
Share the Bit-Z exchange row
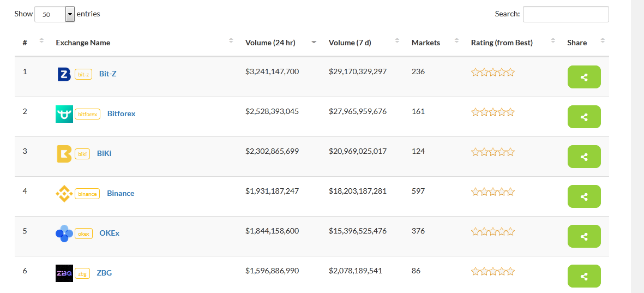tap(583, 77)
